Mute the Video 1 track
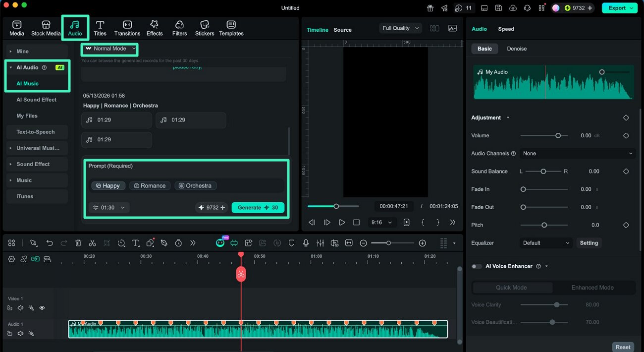The image size is (644, 352). tap(20, 308)
